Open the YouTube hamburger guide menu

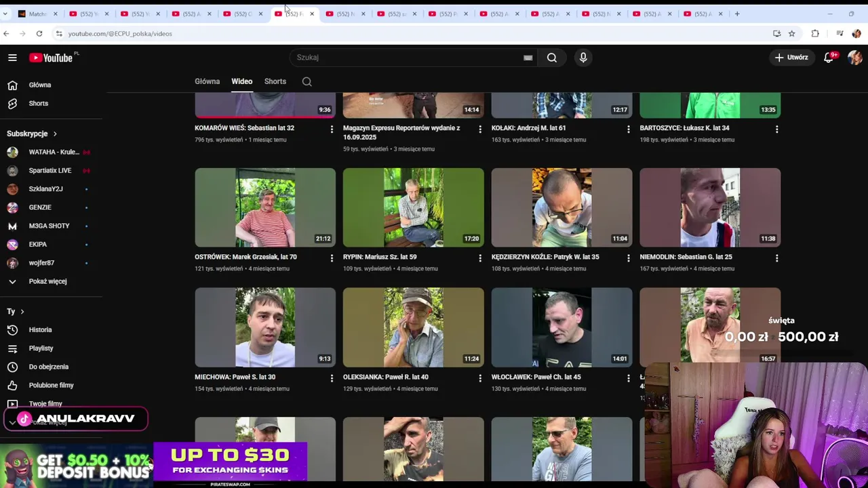pyautogui.click(x=12, y=58)
